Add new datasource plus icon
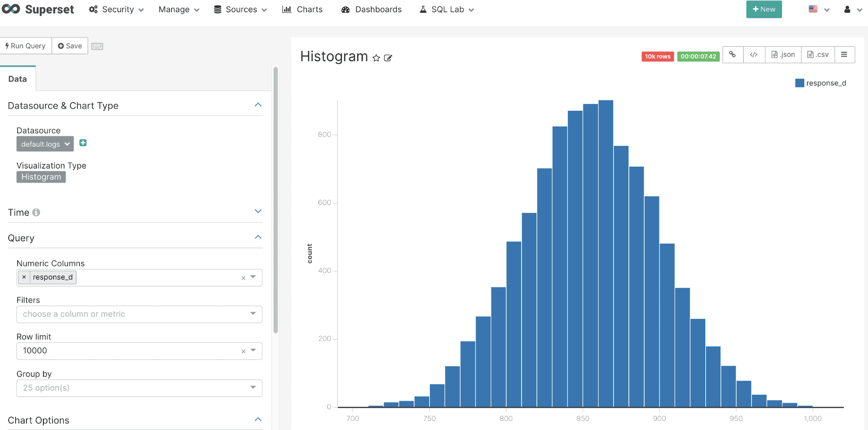The height and width of the screenshot is (430, 868). pos(83,143)
